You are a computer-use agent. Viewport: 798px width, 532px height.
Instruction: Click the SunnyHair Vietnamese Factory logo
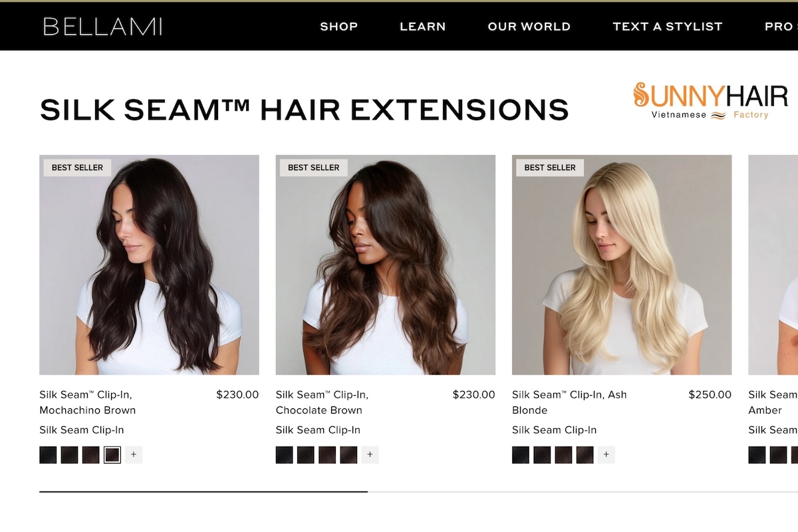[x=710, y=101]
